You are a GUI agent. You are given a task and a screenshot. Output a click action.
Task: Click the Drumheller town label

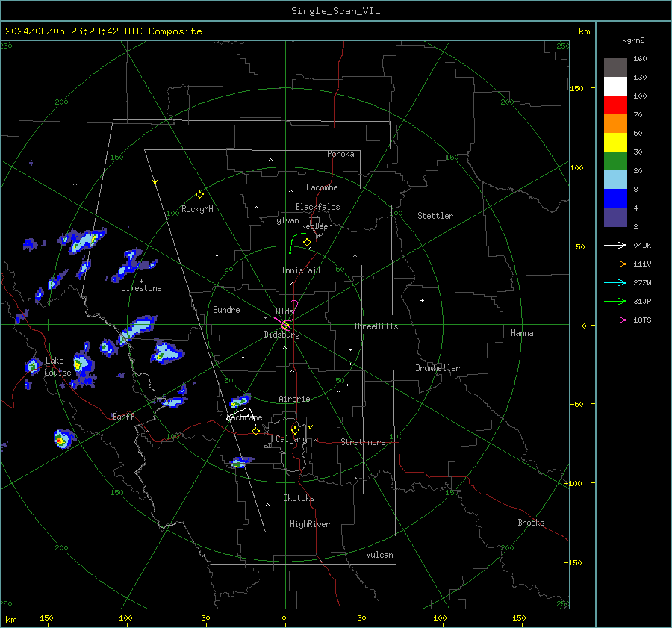(x=438, y=368)
